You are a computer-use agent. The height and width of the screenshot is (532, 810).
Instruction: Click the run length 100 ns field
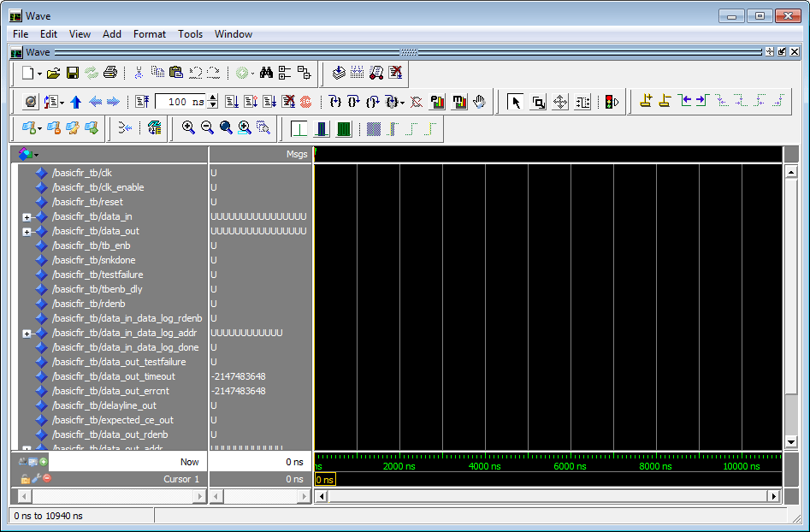point(180,102)
